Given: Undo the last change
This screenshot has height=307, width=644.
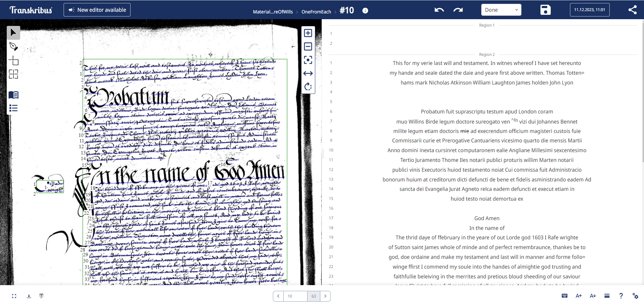Looking at the screenshot, I should tap(439, 10).
